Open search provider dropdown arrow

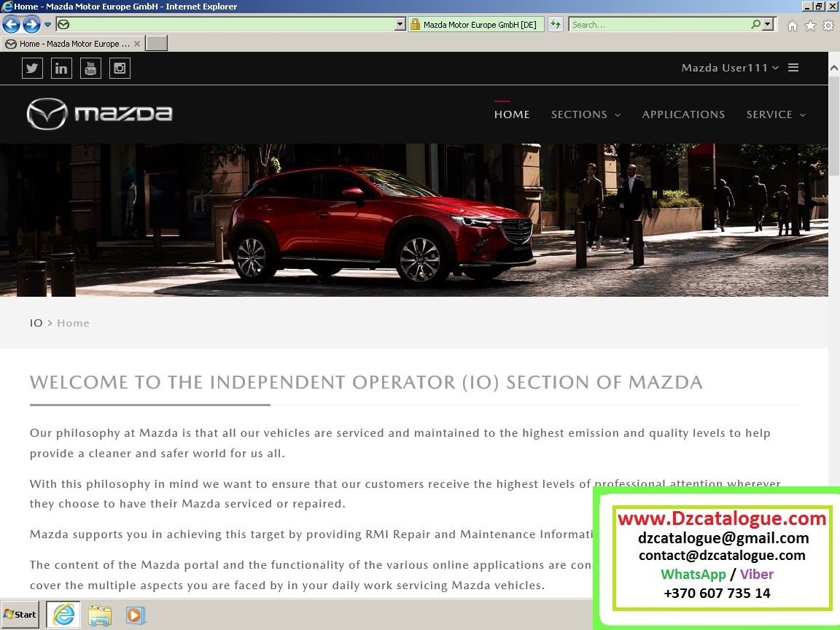(x=769, y=24)
